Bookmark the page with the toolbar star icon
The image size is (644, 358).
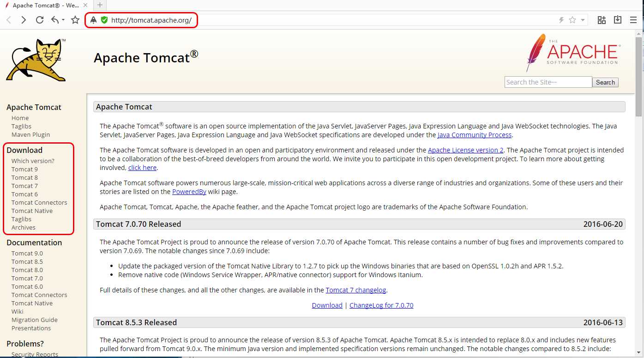[x=75, y=20]
